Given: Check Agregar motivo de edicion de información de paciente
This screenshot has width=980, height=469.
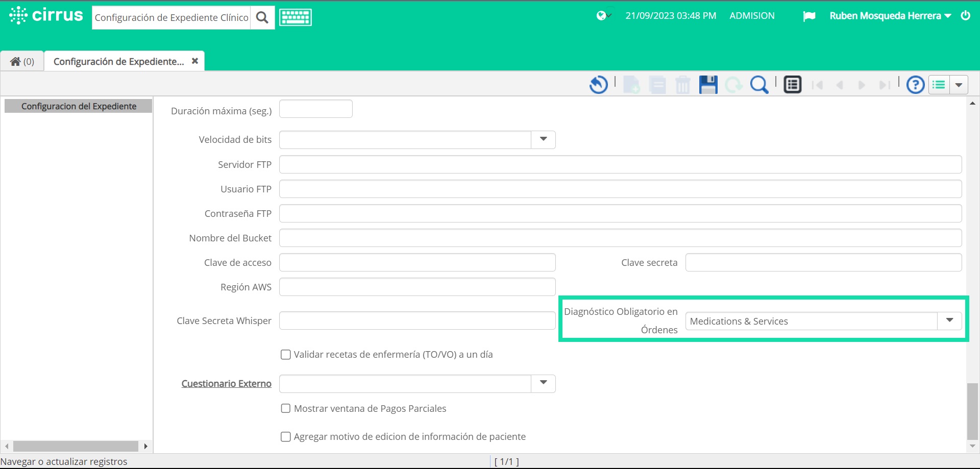Looking at the screenshot, I should tap(286, 437).
